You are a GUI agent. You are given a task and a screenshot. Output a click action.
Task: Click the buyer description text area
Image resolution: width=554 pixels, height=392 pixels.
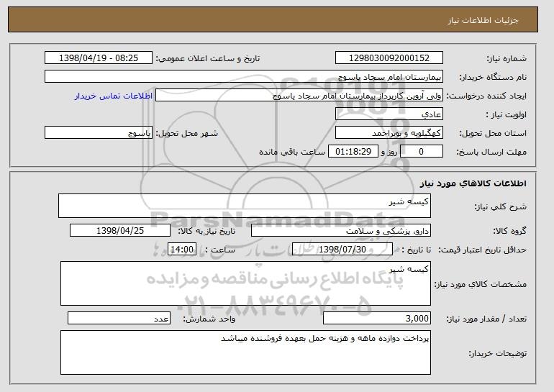pos(245,352)
